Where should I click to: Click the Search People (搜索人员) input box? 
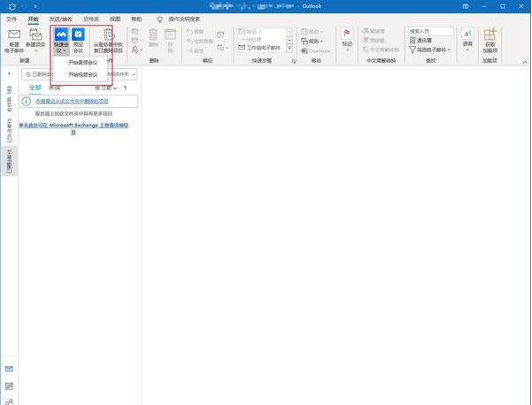[430, 31]
